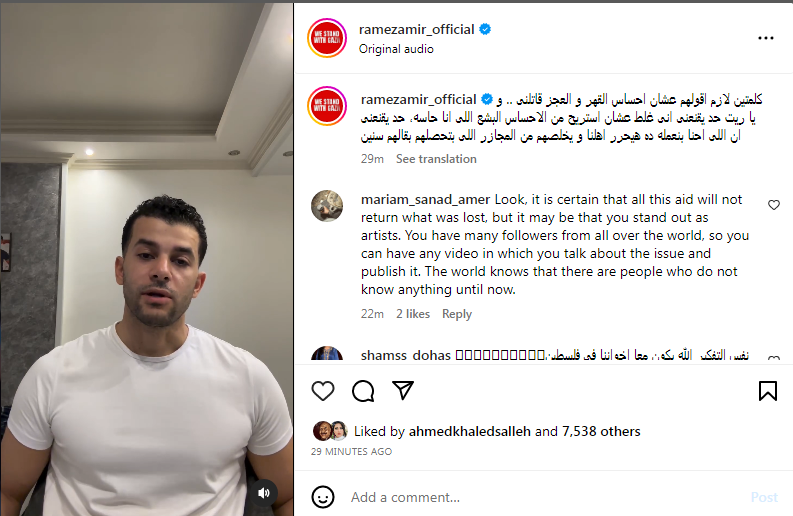Open Original audio link
This screenshot has height=516, width=793.
396,49
